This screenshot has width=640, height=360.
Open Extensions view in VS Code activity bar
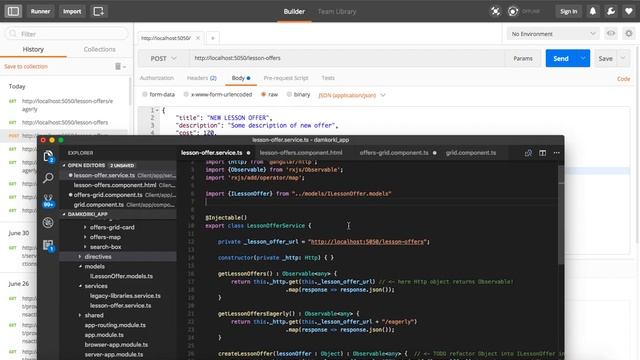[x=48, y=245]
